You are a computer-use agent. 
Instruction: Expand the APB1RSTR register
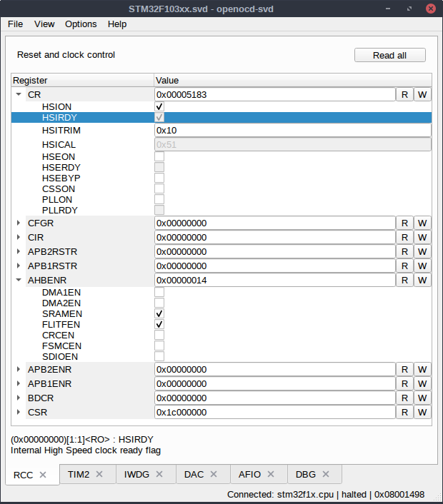[x=19, y=266]
